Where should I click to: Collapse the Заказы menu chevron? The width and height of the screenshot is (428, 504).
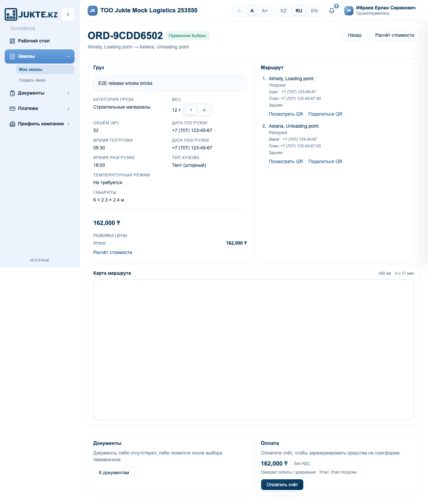(69, 56)
